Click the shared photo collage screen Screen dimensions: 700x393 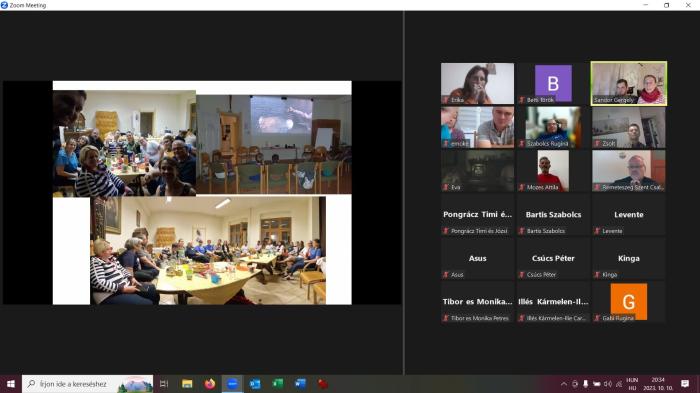[x=202, y=192]
